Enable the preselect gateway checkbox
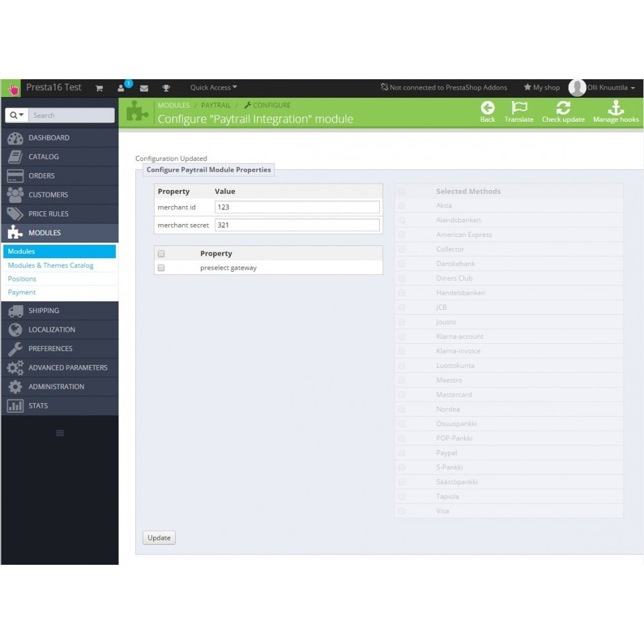 (162, 268)
